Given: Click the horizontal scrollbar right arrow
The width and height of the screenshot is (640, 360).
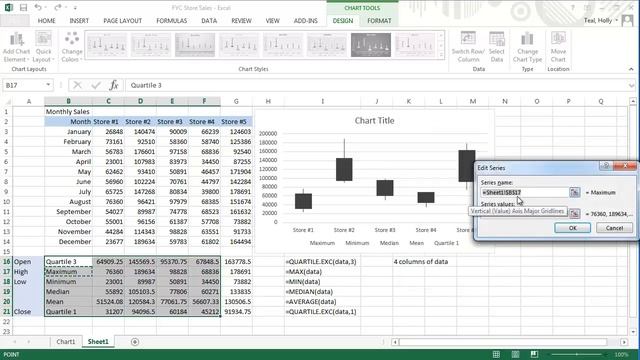Looking at the screenshot, I should pyautogui.click(x=624, y=342).
